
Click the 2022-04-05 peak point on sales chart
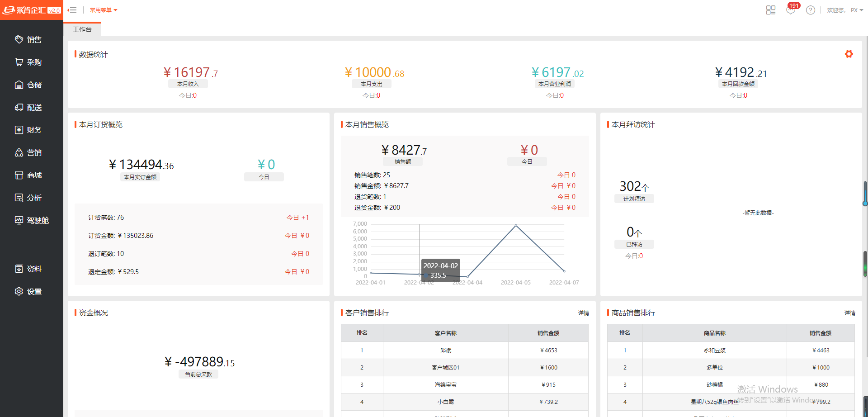[516, 225]
